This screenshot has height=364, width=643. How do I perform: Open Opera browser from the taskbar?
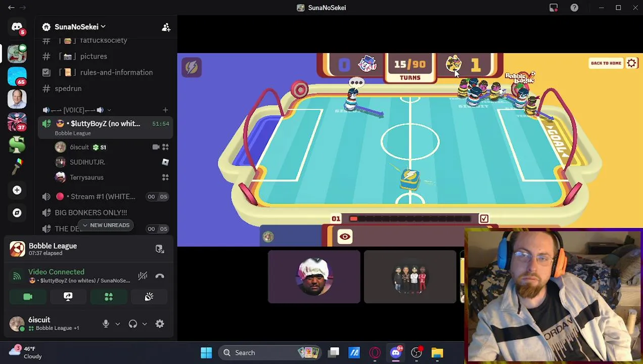tap(375, 353)
